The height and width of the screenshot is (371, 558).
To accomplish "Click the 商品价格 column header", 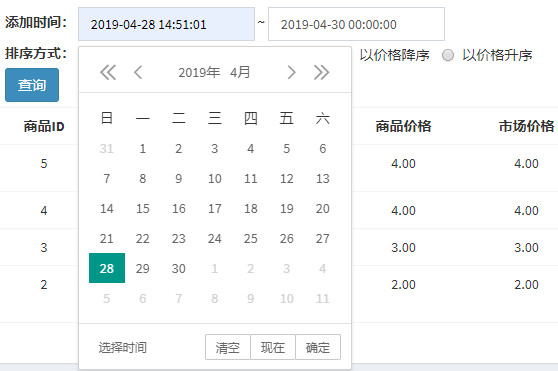I will (403, 126).
